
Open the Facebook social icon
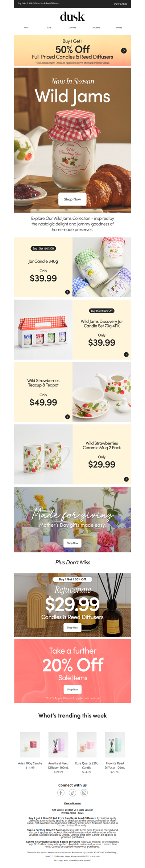61,792
